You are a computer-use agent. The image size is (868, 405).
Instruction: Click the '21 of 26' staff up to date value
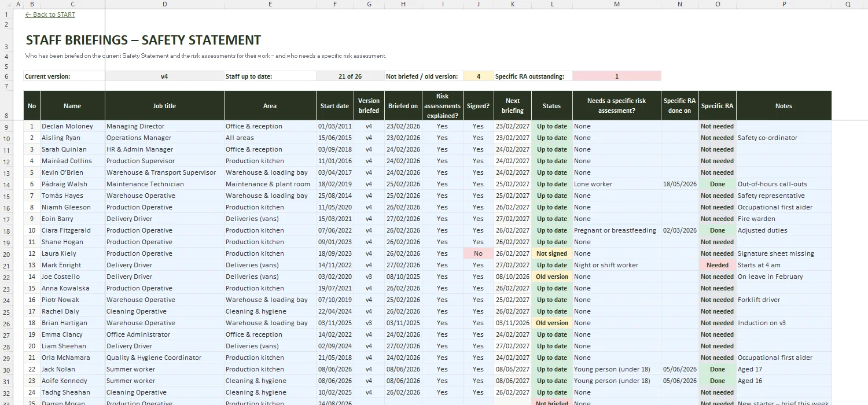tap(351, 76)
